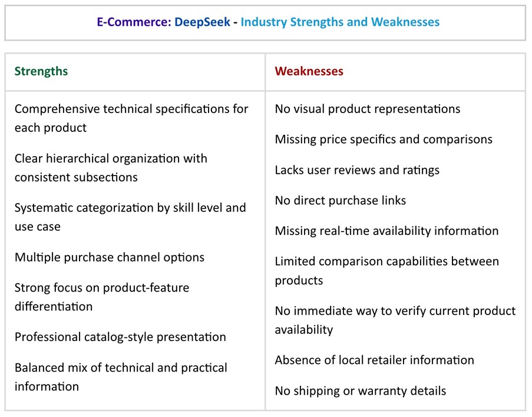
Task: Click Absence of local retailer information
Action: click(x=374, y=360)
